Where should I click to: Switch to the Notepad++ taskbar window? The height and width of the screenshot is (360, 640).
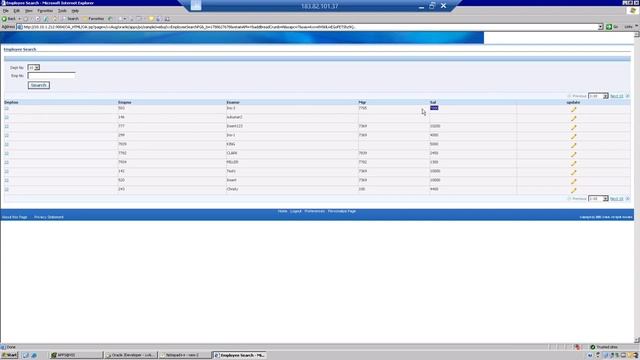[x=185, y=355]
